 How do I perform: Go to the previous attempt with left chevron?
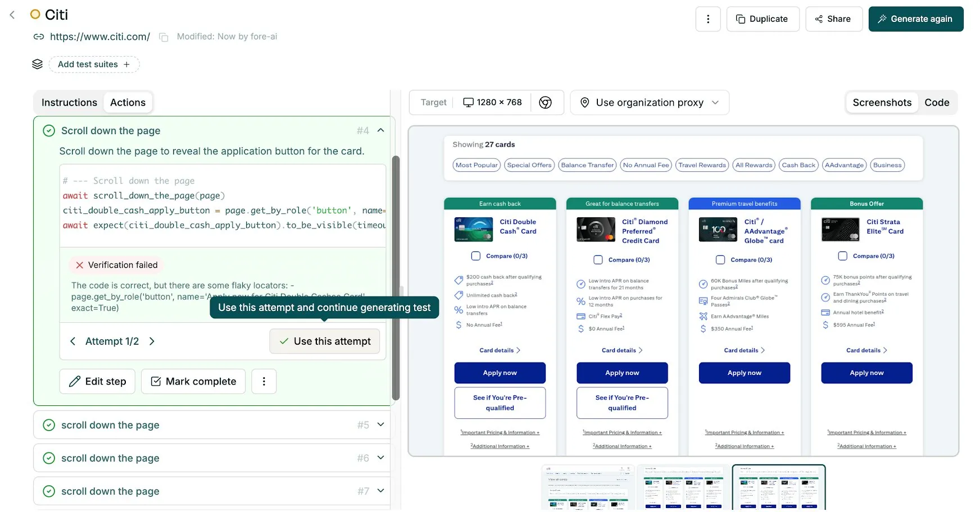(x=72, y=341)
